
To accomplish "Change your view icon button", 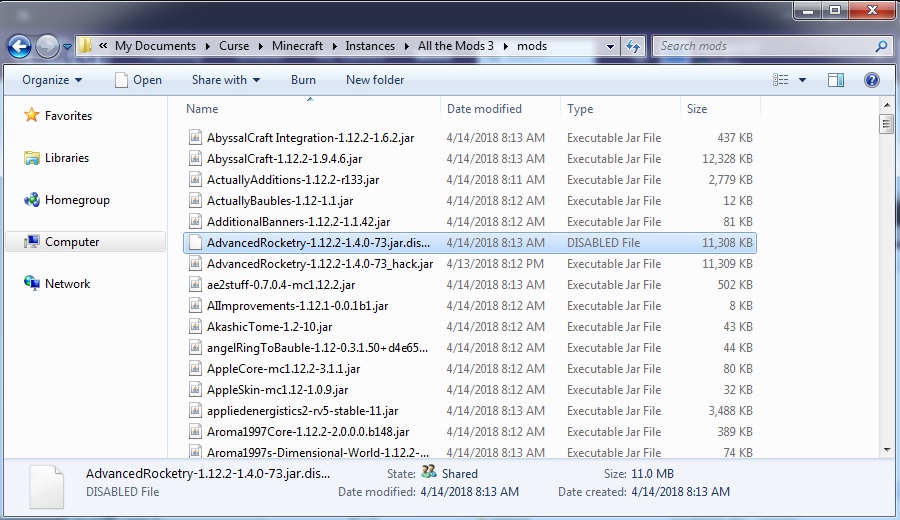I will coord(780,80).
